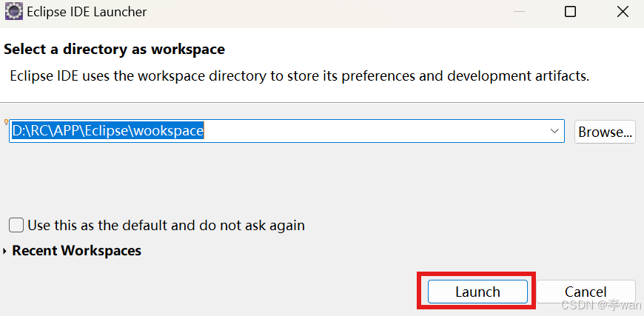Click the Recent Workspaces section label
The image size is (644, 316).
click(x=77, y=250)
